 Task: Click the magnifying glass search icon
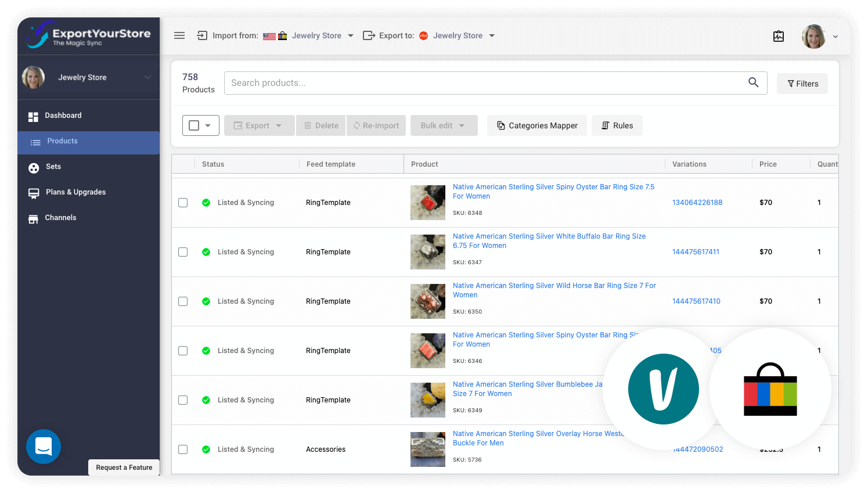[753, 82]
